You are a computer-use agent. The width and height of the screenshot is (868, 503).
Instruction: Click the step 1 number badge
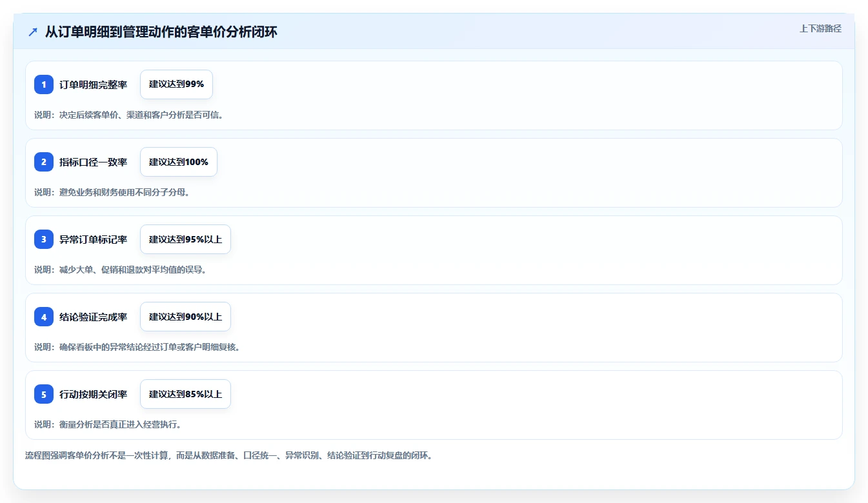coord(44,84)
